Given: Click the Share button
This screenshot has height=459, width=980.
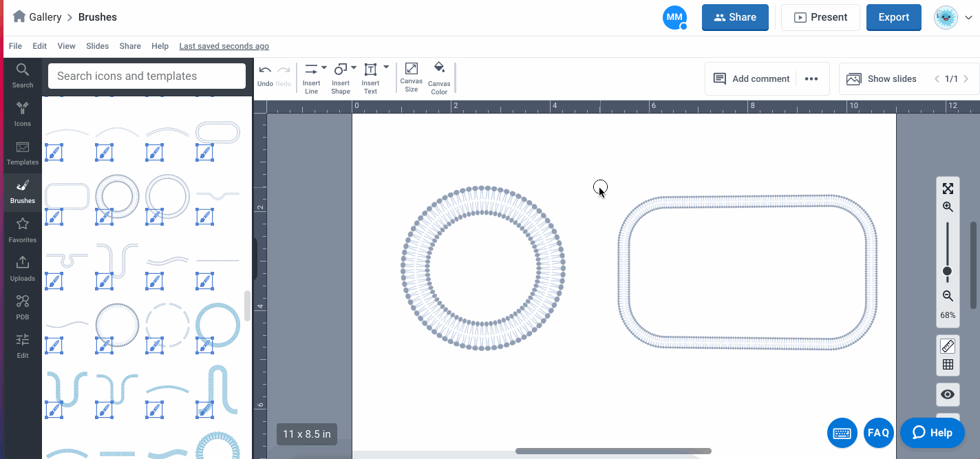Looking at the screenshot, I should (x=735, y=17).
